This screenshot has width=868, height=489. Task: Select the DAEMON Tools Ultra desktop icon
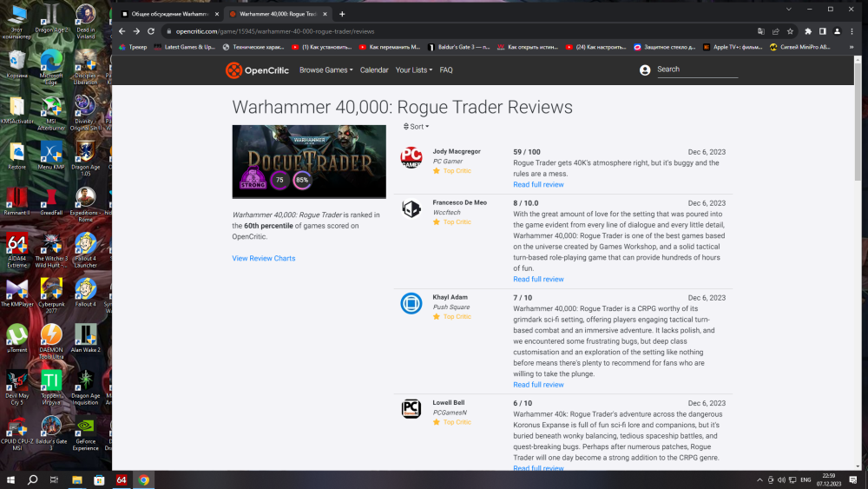pos(51,341)
